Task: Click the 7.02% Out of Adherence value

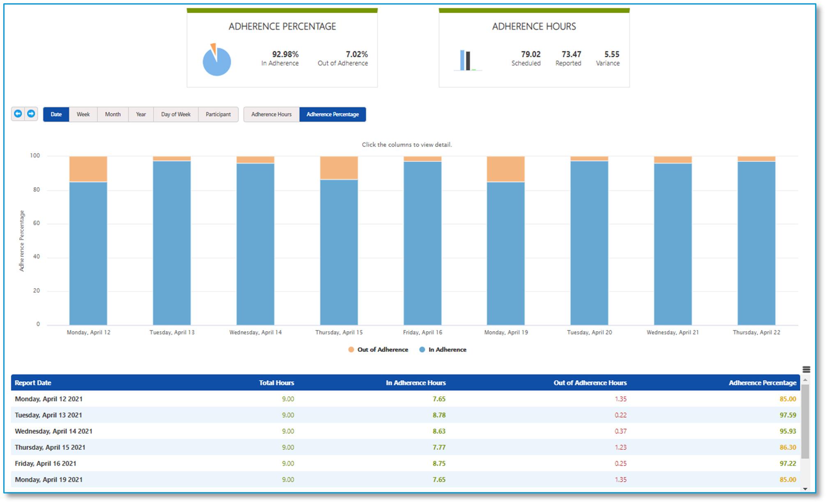Action: (x=356, y=54)
